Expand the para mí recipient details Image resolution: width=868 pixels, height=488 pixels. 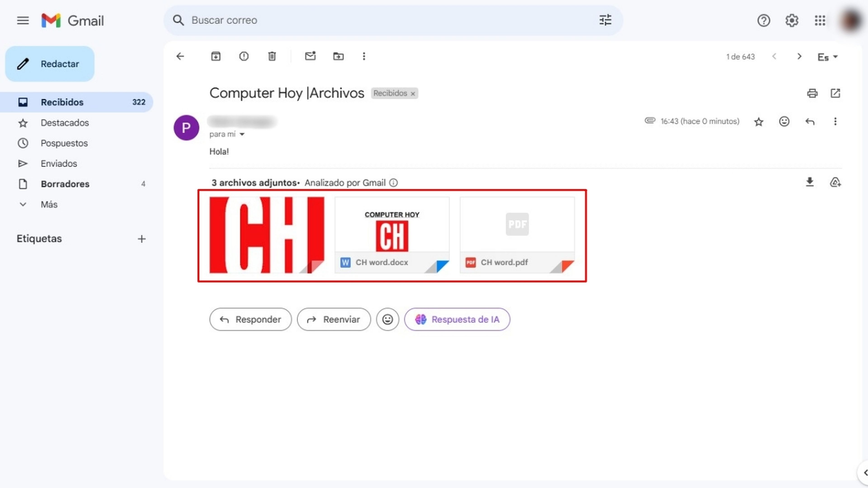coord(242,134)
